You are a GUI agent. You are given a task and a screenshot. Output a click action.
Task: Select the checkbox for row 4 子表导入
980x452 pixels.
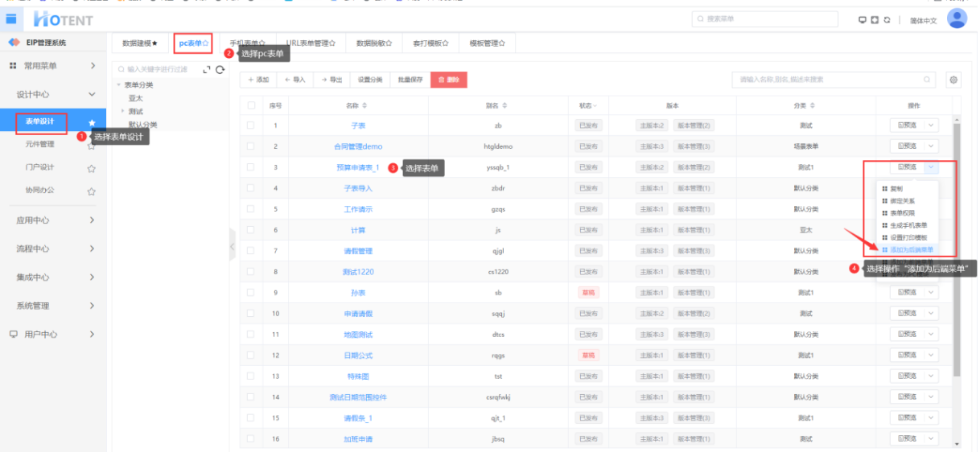click(x=252, y=188)
